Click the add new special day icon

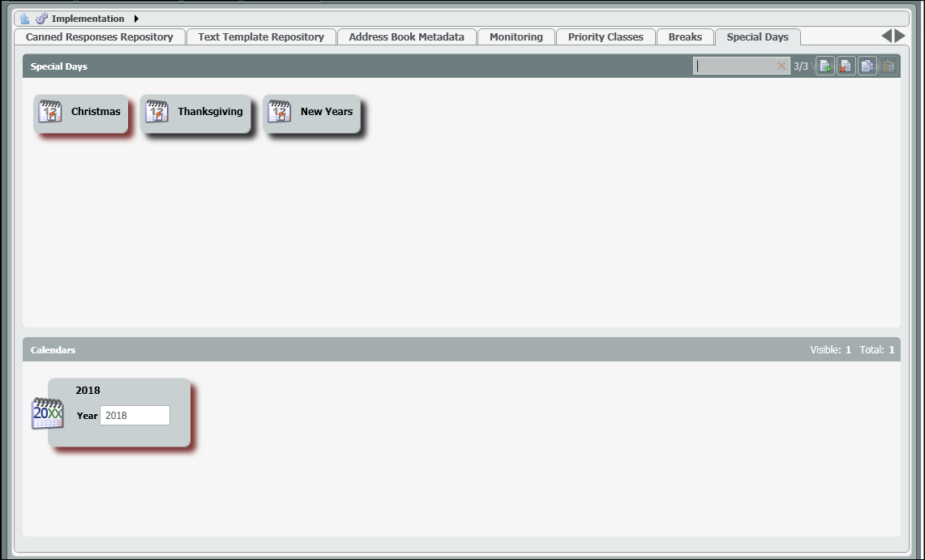coord(825,66)
